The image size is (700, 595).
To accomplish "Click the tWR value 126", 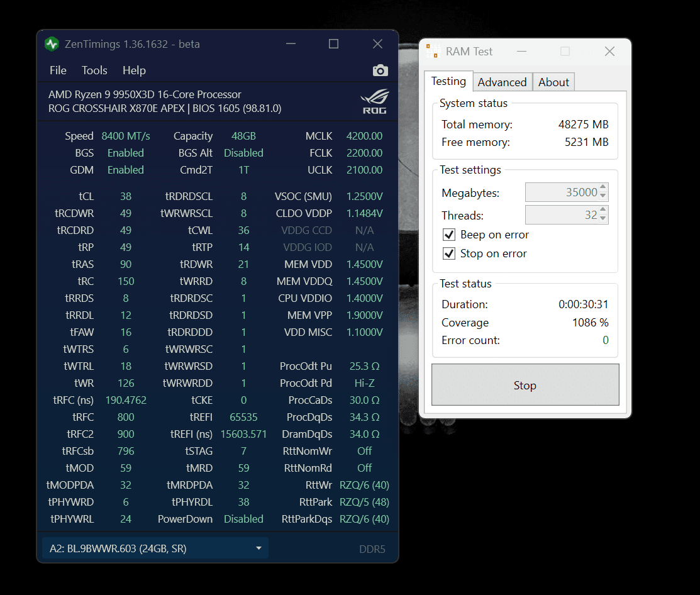I will point(126,383).
